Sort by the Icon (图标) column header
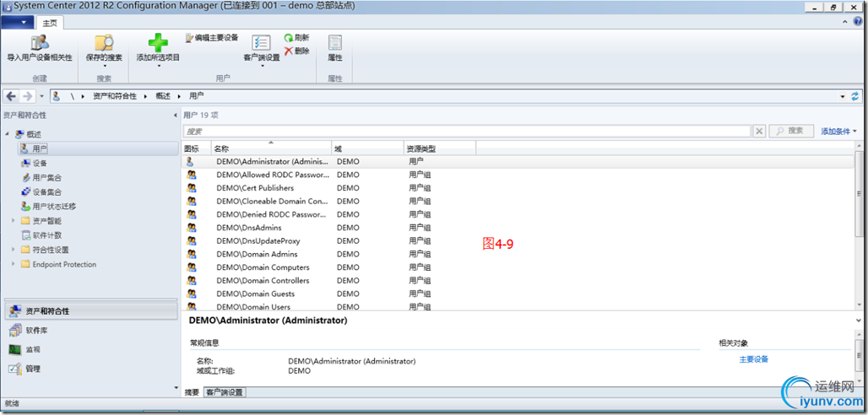This screenshot has height=415, width=868. click(197, 148)
